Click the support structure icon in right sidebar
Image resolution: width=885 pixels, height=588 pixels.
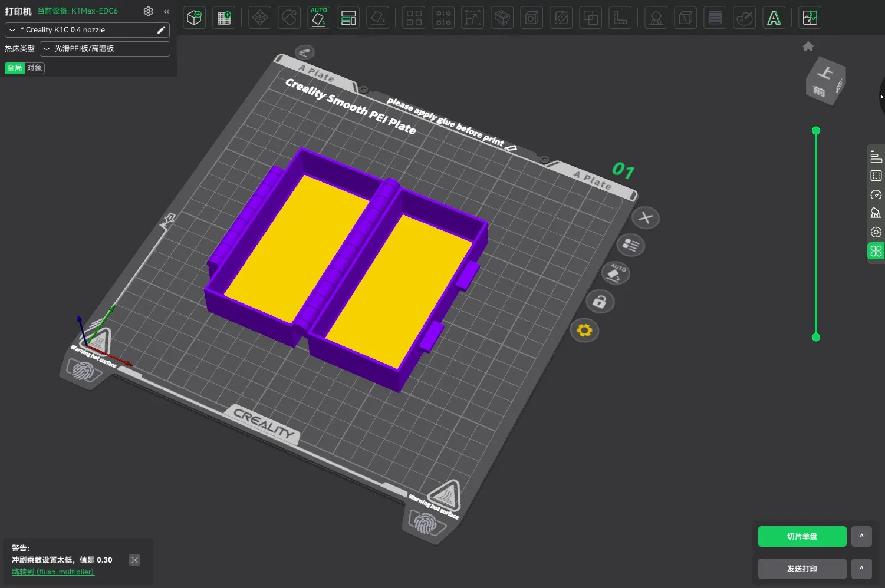pos(876,213)
